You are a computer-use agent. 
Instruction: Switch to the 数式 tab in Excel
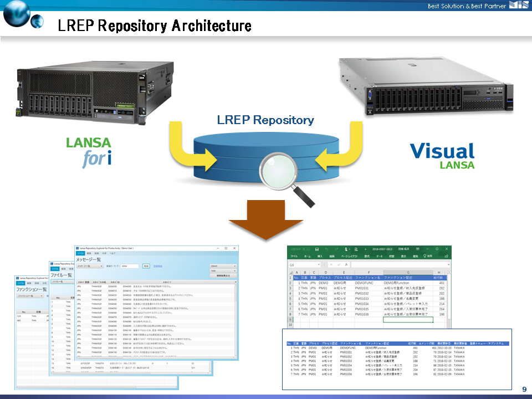coord(367,256)
